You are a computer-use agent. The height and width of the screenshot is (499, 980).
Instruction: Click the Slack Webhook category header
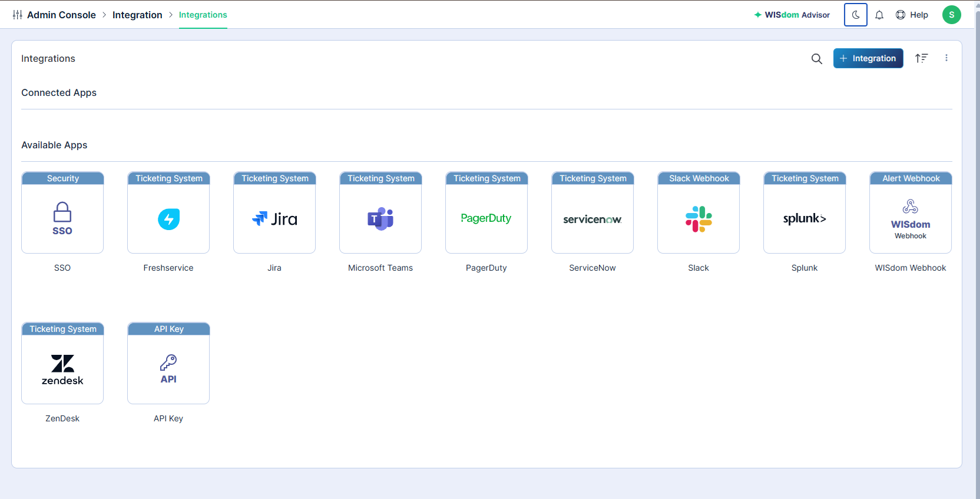click(x=698, y=178)
